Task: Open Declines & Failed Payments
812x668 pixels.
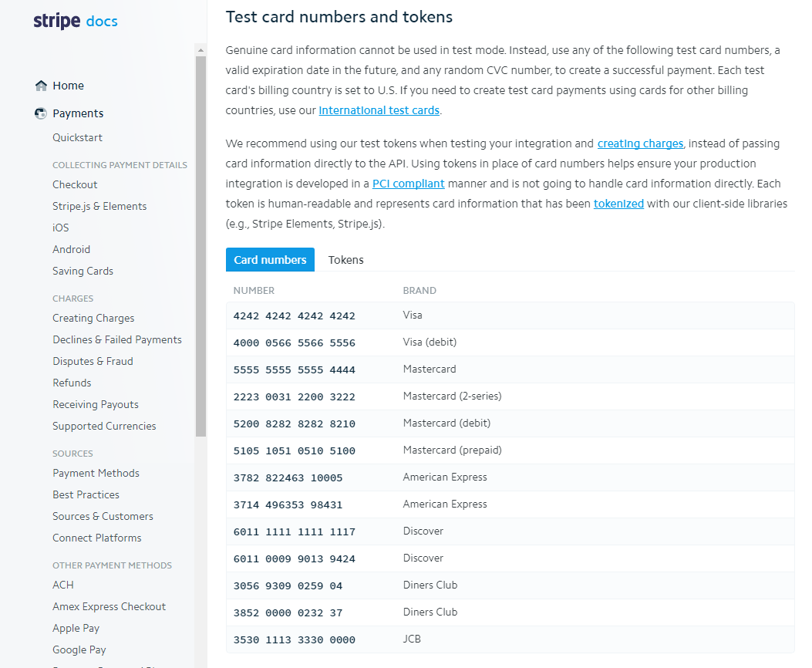Action: pyautogui.click(x=117, y=340)
